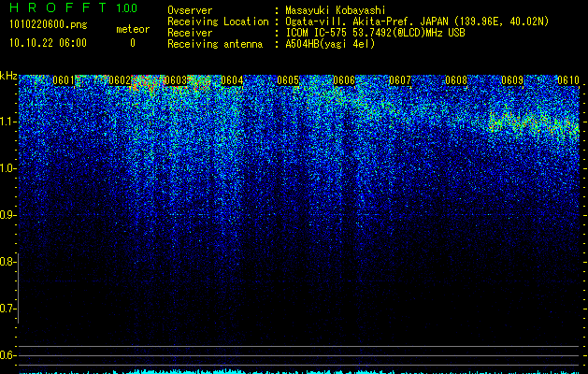Click the 0606 time marker
Viewport: 588px width, 374px height.
pyautogui.click(x=344, y=80)
